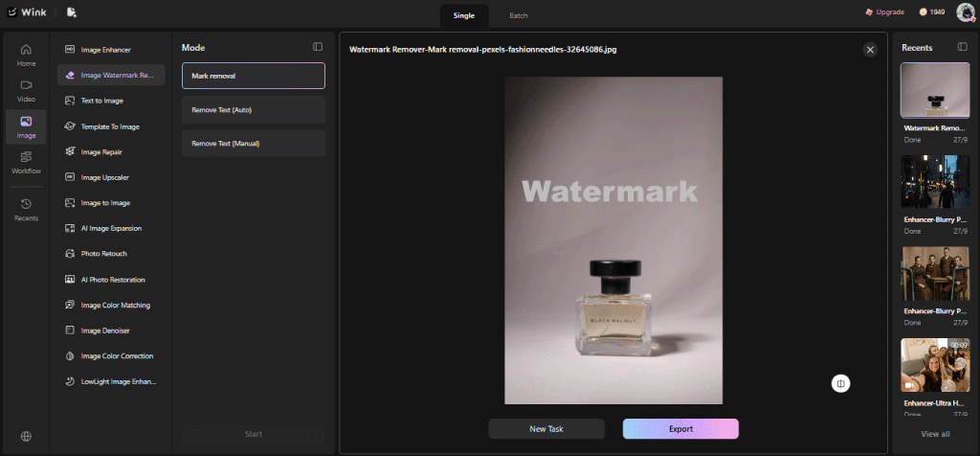Click the Start button
Viewport: 980px width, 456px height.
pos(253,434)
